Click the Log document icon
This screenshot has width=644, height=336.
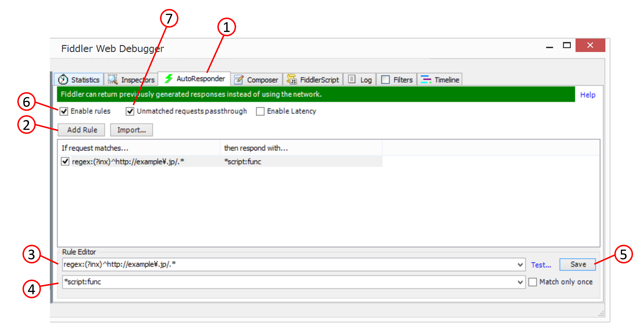pyautogui.click(x=352, y=79)
